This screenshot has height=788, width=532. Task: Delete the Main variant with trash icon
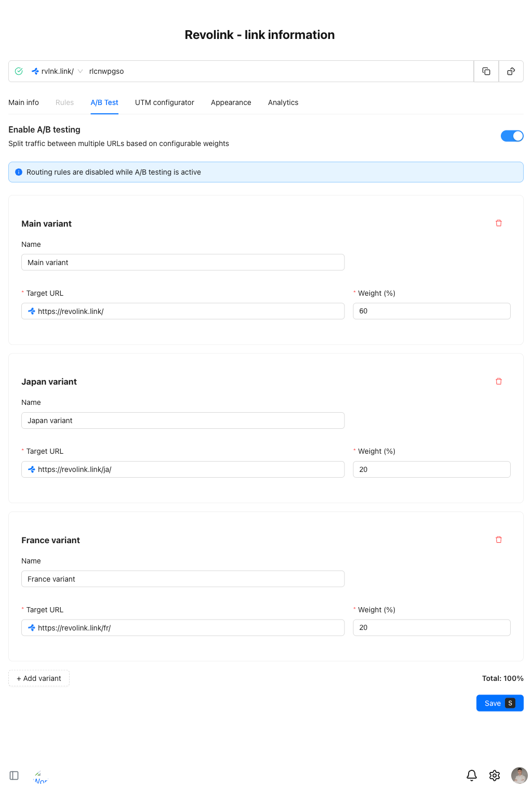click(x=499, y=223)
